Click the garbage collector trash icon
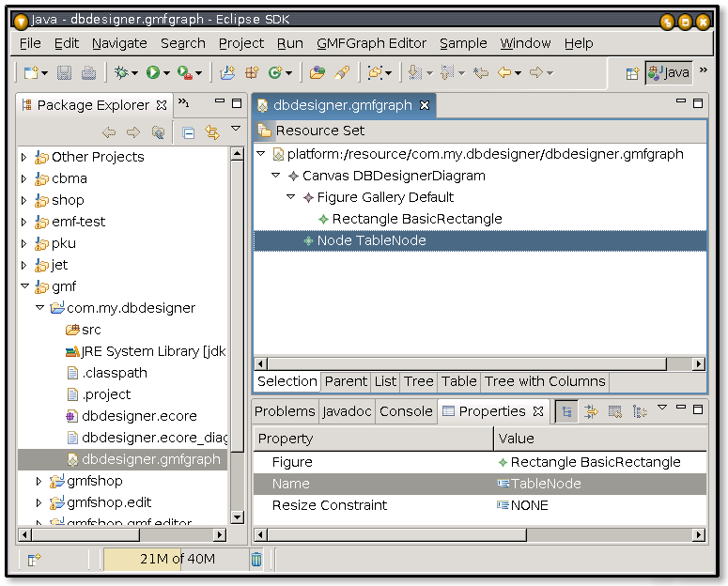 (256, 560)
